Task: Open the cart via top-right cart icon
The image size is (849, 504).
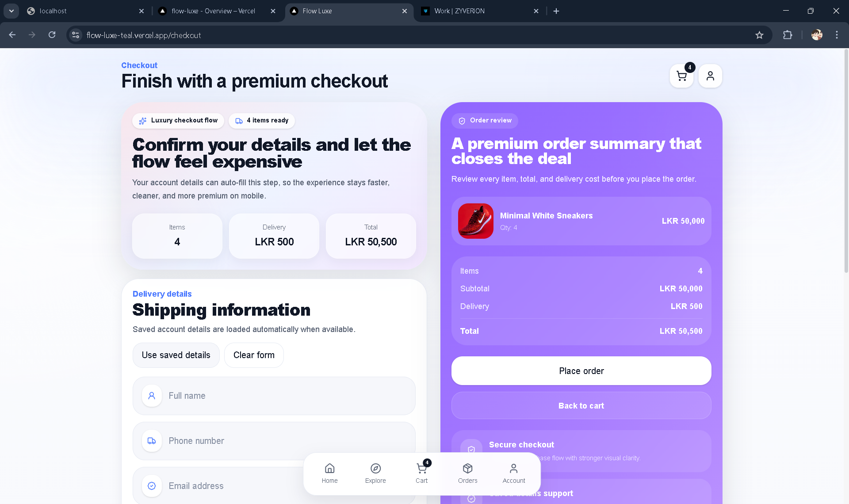Action: [x=681, y=76]
